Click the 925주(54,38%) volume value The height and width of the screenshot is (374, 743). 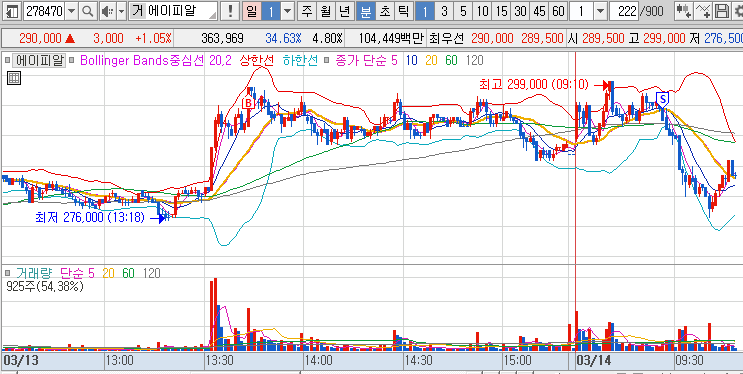(x=45, y=286)
